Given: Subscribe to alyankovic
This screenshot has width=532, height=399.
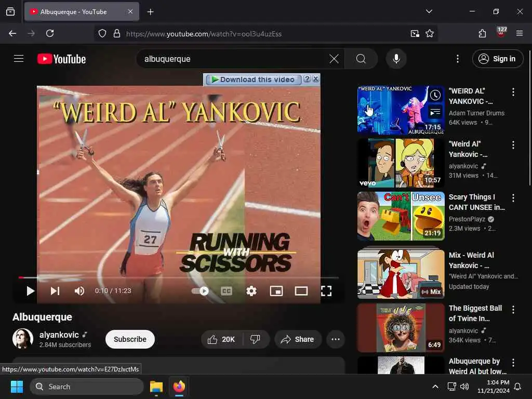Looking at the screenshot, I should 130,339.
